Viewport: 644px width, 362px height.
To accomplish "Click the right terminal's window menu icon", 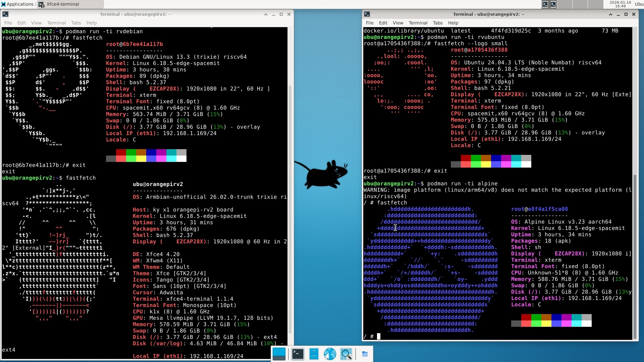I will [x=367, y=14].
